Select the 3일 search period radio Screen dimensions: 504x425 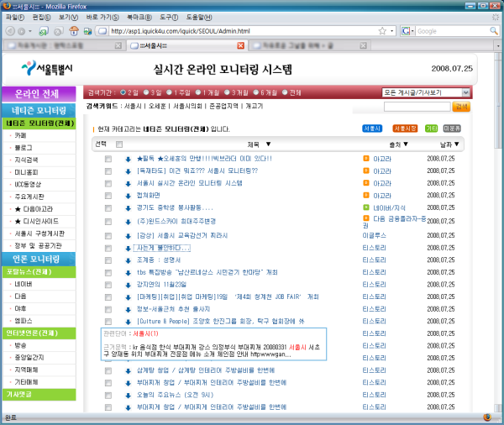coord(146,92)
